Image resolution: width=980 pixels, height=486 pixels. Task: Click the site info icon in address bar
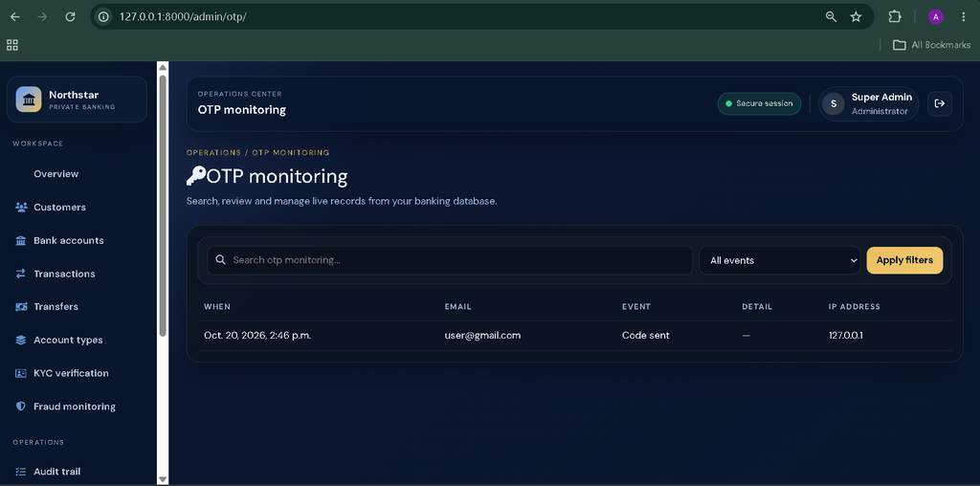[x=103, y=17]
